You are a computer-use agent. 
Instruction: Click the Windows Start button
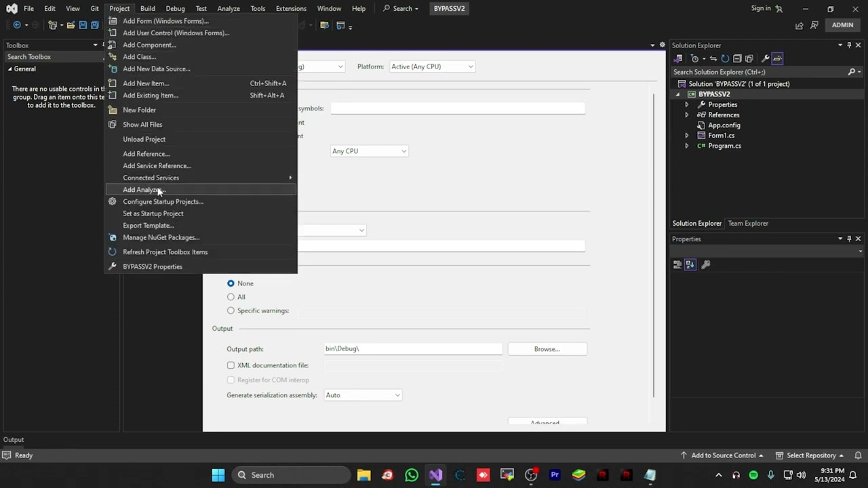pyautogui.click(x=218, y=475)
